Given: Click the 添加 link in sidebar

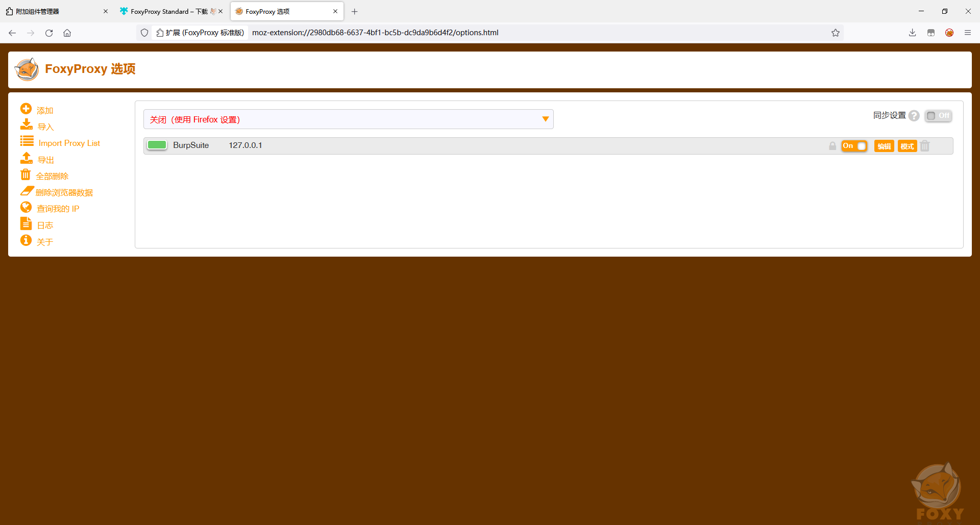Looking at the screenshot, I should [45, 111].
